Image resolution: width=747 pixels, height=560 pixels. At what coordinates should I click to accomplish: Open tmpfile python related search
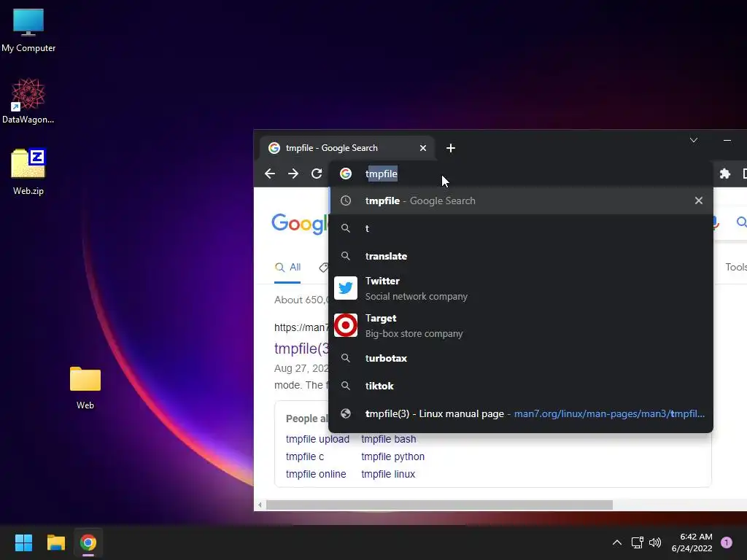tap(393, 456)
